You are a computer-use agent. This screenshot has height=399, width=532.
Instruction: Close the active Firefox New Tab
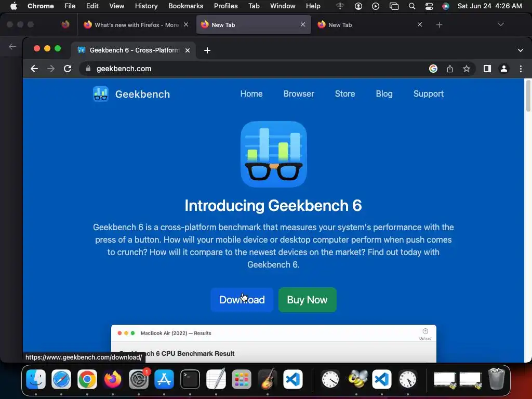click(x=303, y=24)
